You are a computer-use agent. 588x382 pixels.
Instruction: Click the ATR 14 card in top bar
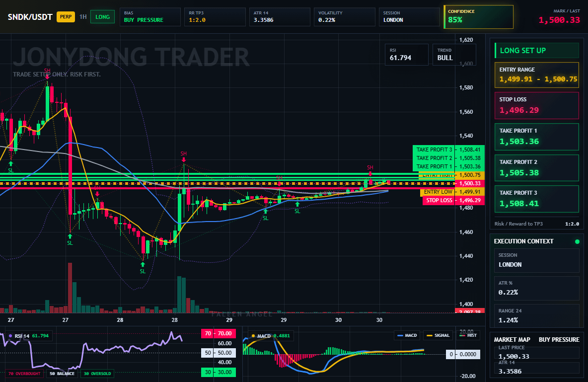point(280,17)
